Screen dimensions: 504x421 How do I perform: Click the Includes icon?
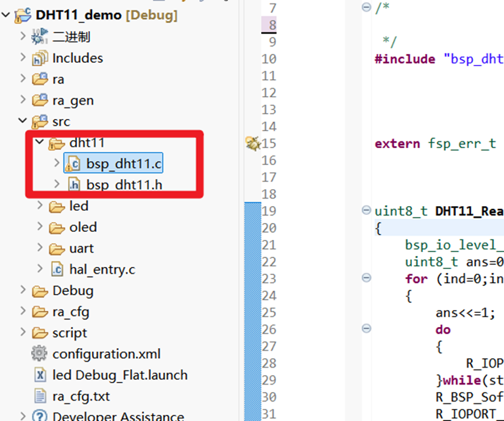point(40,58)
